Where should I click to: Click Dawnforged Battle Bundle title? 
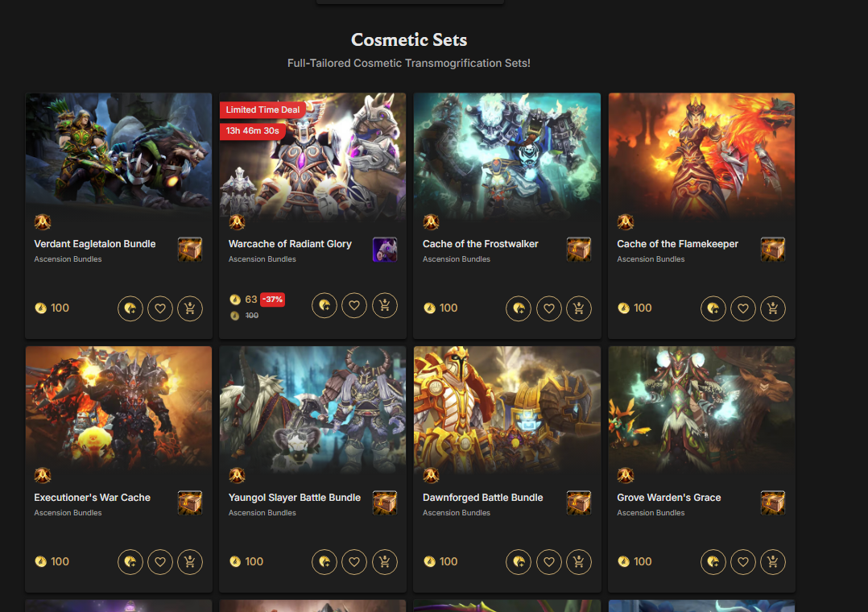[483, 498]
